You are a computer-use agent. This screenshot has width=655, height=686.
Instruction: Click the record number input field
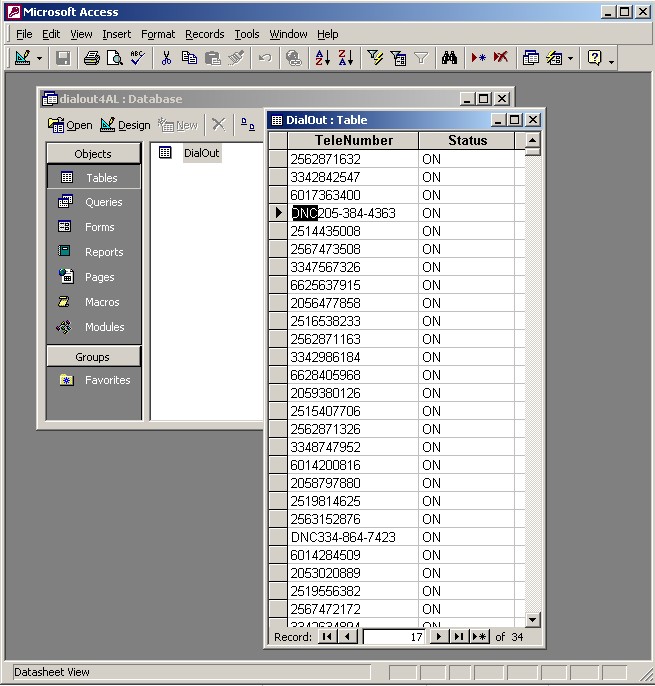[395, 637]
